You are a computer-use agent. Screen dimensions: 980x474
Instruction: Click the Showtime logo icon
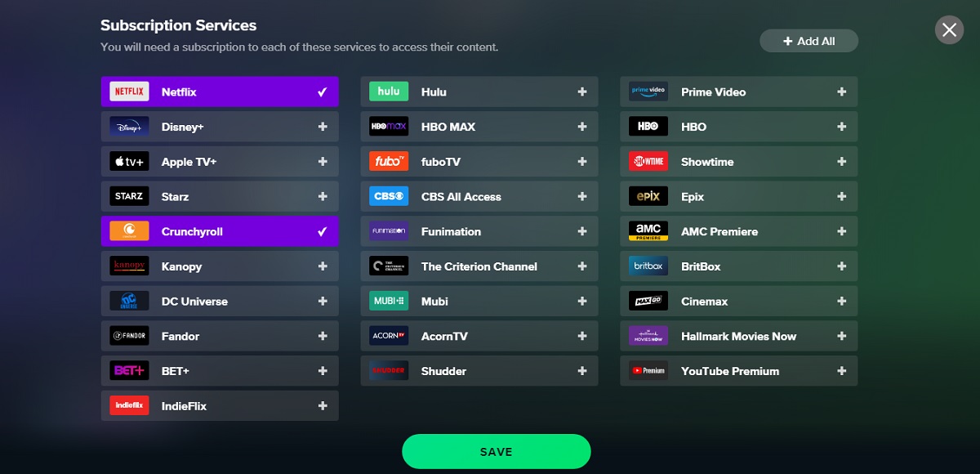(x=648, y=162)
